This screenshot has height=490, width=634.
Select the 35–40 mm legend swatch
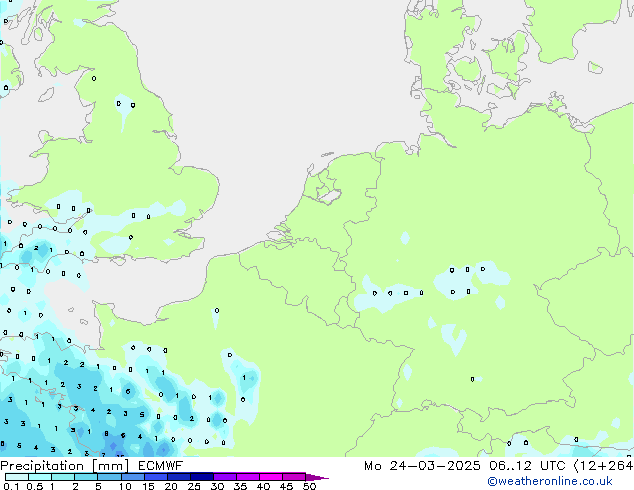point(248,477)
